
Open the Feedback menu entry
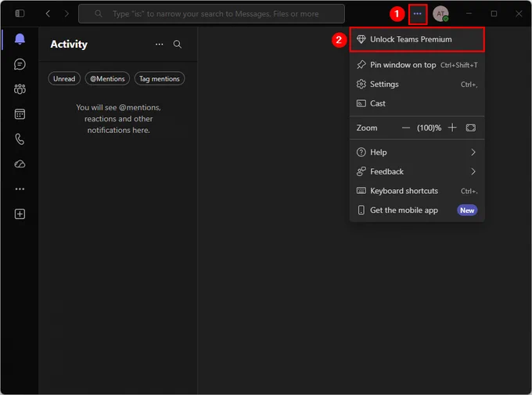click(x=417, y=171)
